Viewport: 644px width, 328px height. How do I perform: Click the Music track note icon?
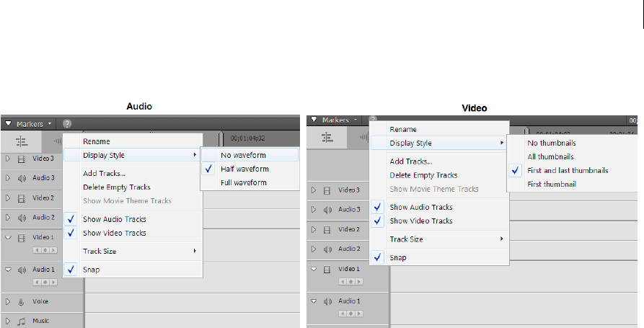click(x=22, y=321)
